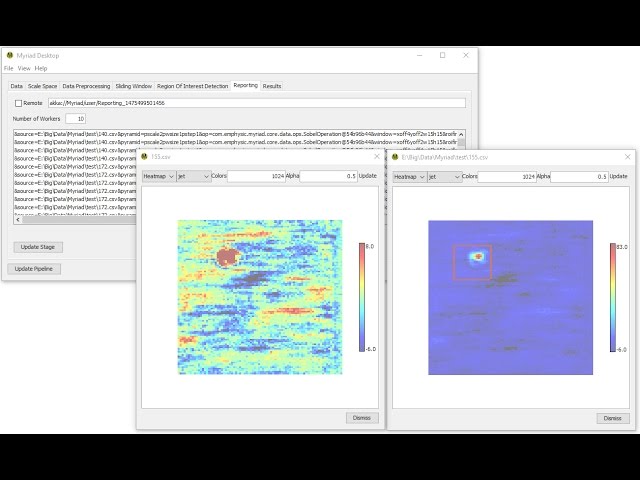Click the heatmap image in 155.csv window

coord(260,297)
